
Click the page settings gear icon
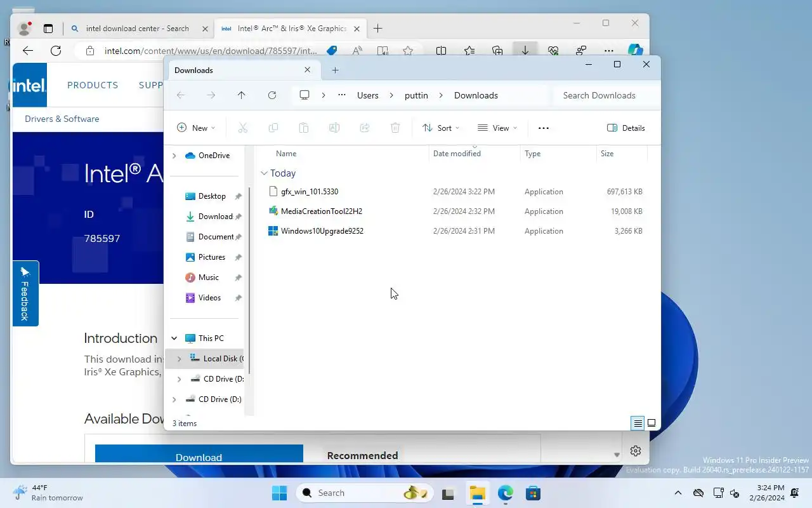[x=636, y=451]
